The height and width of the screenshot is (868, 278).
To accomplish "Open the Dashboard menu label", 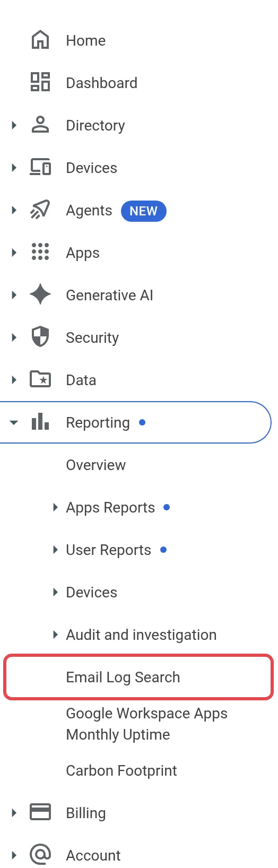I will pos(102,83).
